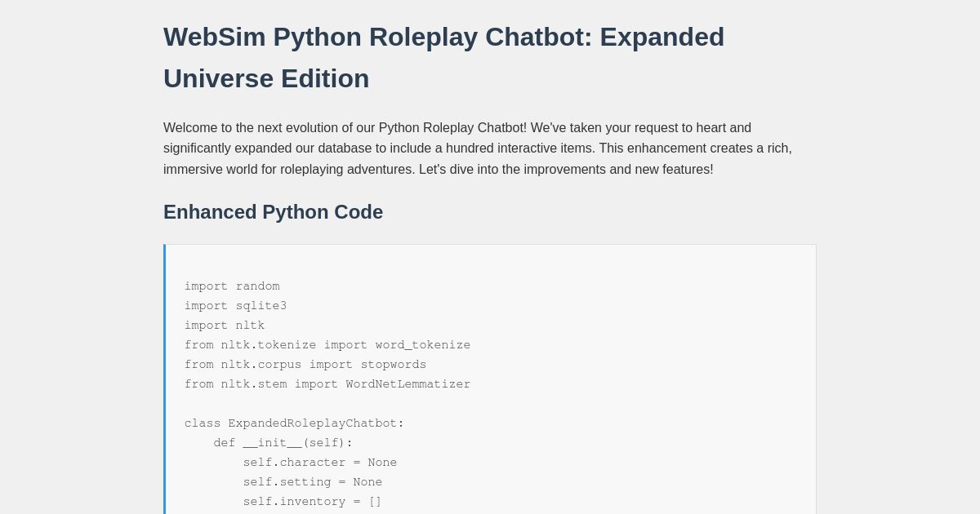Click the empty line between imports and class
Screen dimensions: 980x514
(327, 404)
